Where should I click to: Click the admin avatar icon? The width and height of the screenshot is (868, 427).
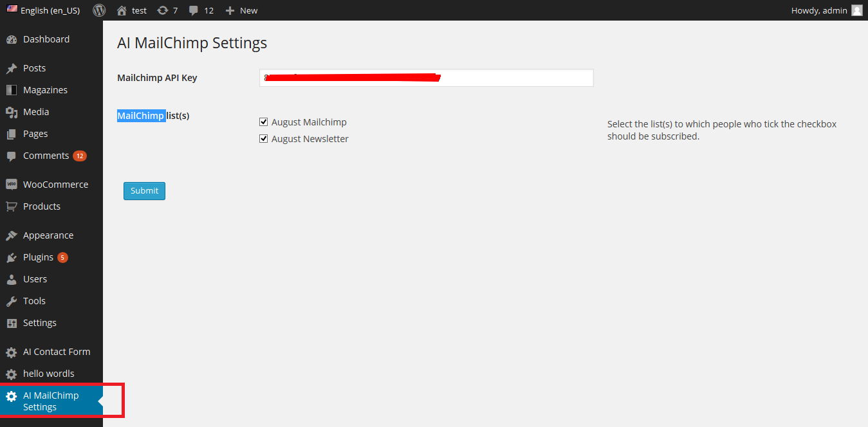click(x=857, y=10)
